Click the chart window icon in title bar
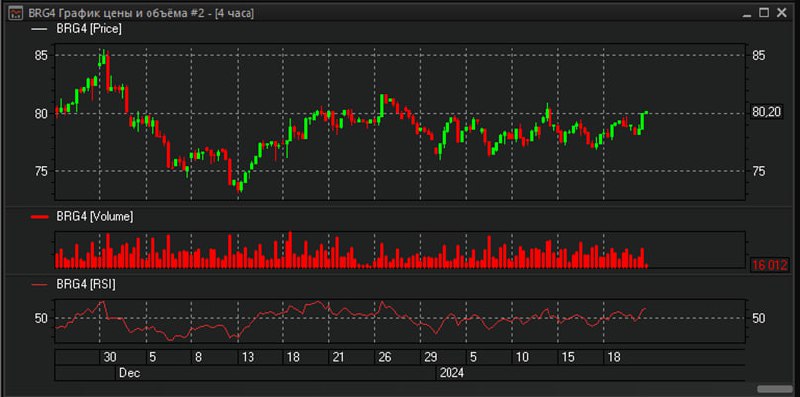Screen dimensions: 800x397 pos(15,12)
